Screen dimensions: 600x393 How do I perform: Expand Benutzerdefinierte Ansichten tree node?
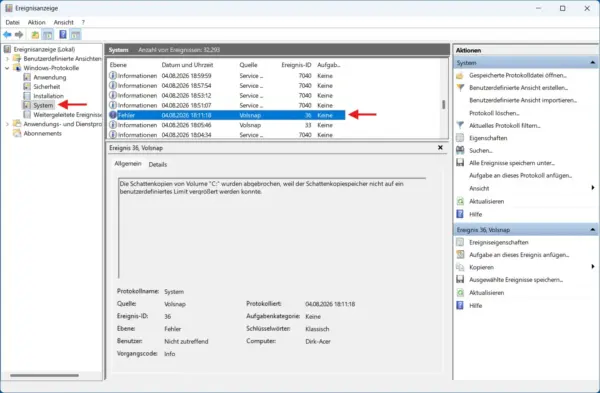click(x=7, y=59)
